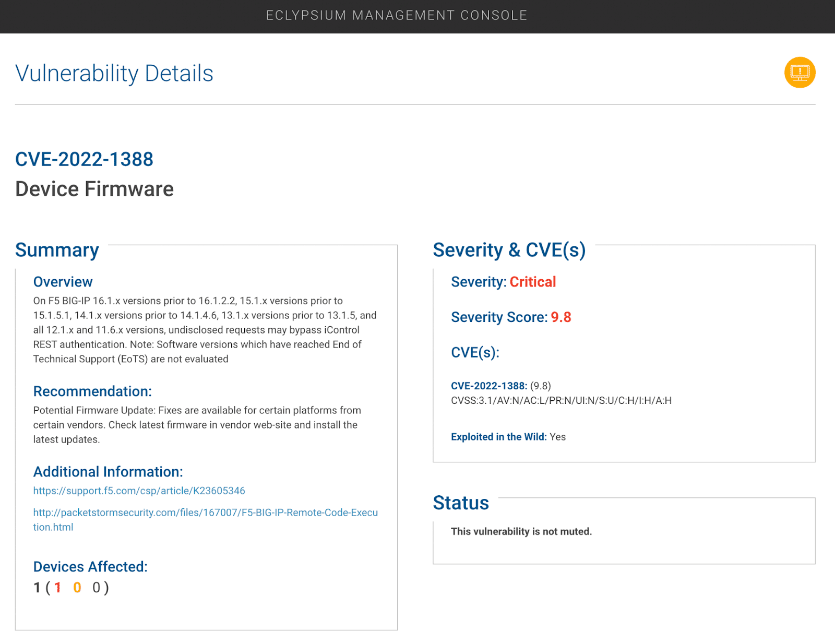Click the Critical severity label
Screen dimensions: 835x644
tap(533, 282)
